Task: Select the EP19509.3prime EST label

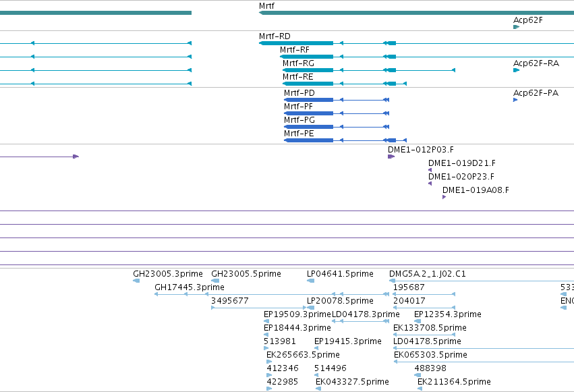Action: [297, 314]
